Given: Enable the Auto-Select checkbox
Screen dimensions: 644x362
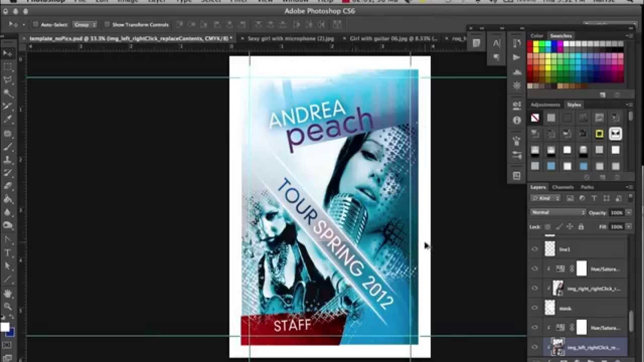Looking at the screenshot, I should (35, 24).
